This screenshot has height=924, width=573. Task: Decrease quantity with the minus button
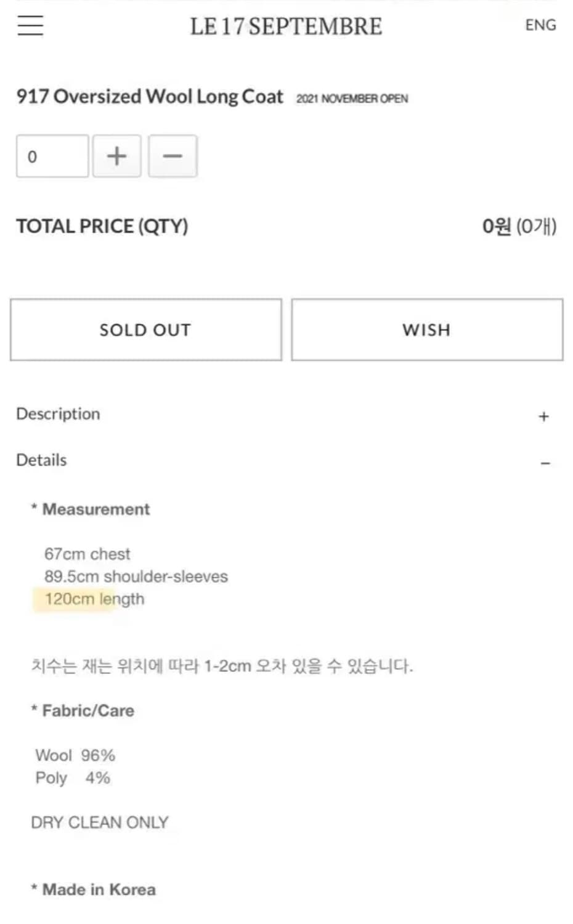(173, 156)
